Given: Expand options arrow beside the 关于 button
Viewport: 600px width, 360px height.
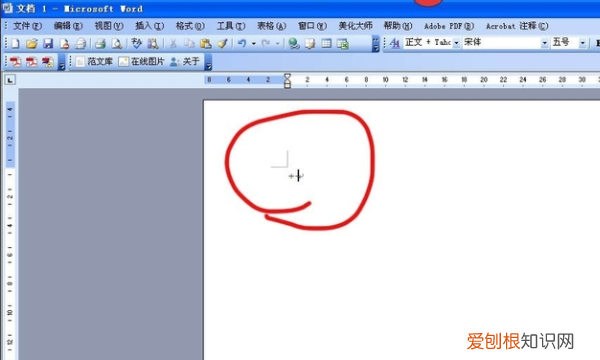Looking at the screenshot, I should pos(208,62).
